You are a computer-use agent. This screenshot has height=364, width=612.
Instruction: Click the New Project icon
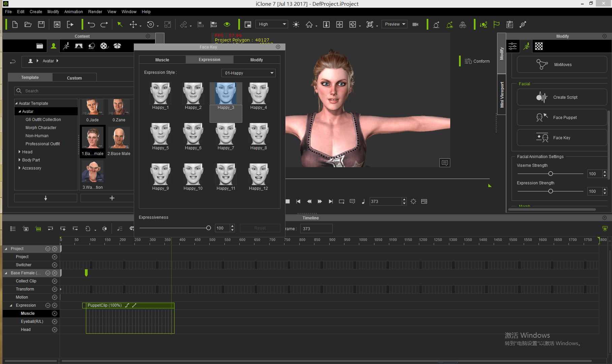(15, 24)
